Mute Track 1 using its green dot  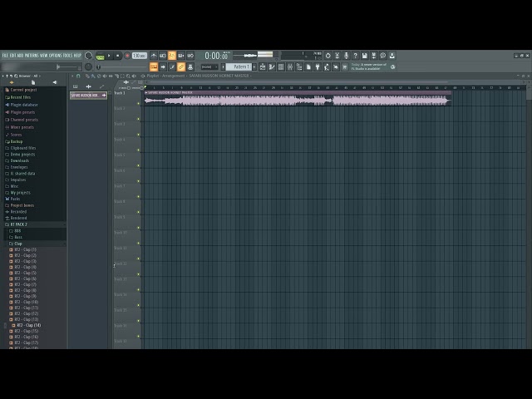tap(139, 103)
